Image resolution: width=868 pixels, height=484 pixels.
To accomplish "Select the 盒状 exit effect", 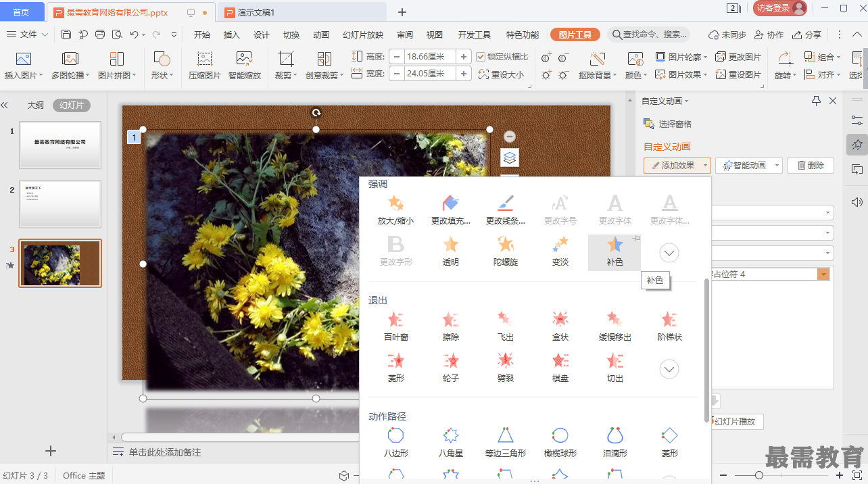I will click(x=560, y=326).
